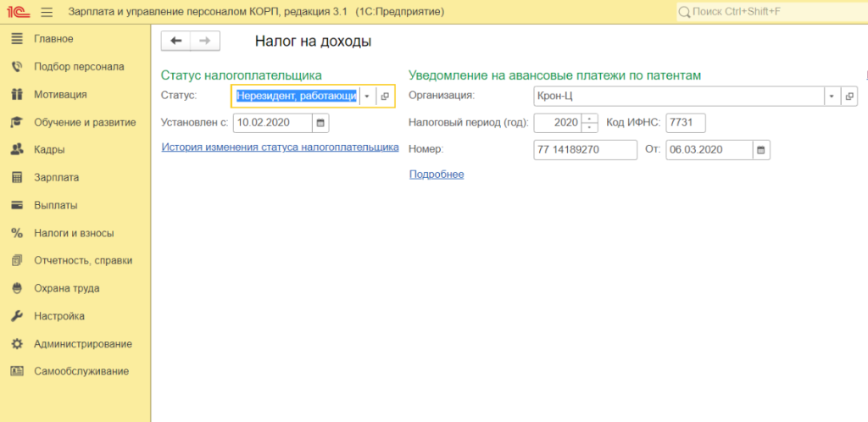Open История изменения статуса налогоплательщика link
Viewport: 868px width, 422px height.
280,147
